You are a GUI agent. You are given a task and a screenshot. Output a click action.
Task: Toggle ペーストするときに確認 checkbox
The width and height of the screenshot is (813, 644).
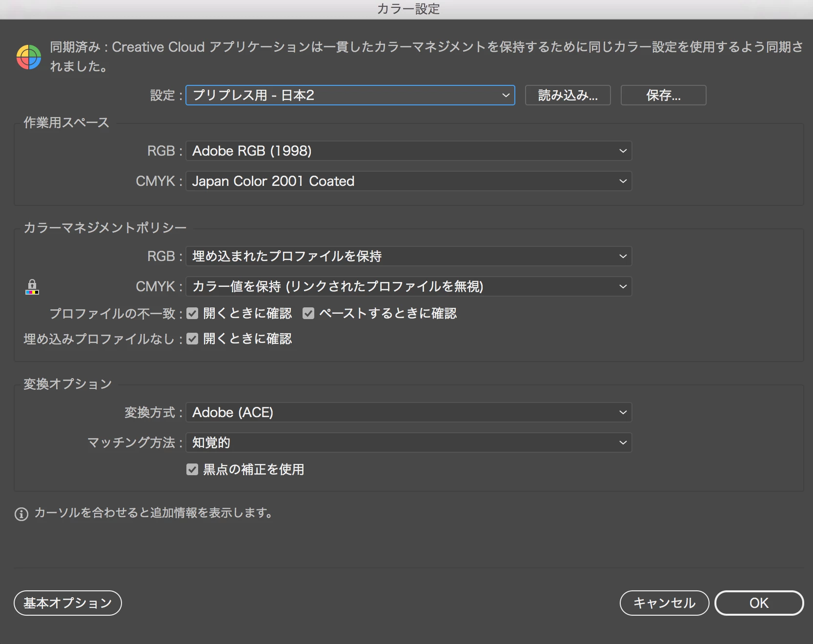(x=308, y=313)
